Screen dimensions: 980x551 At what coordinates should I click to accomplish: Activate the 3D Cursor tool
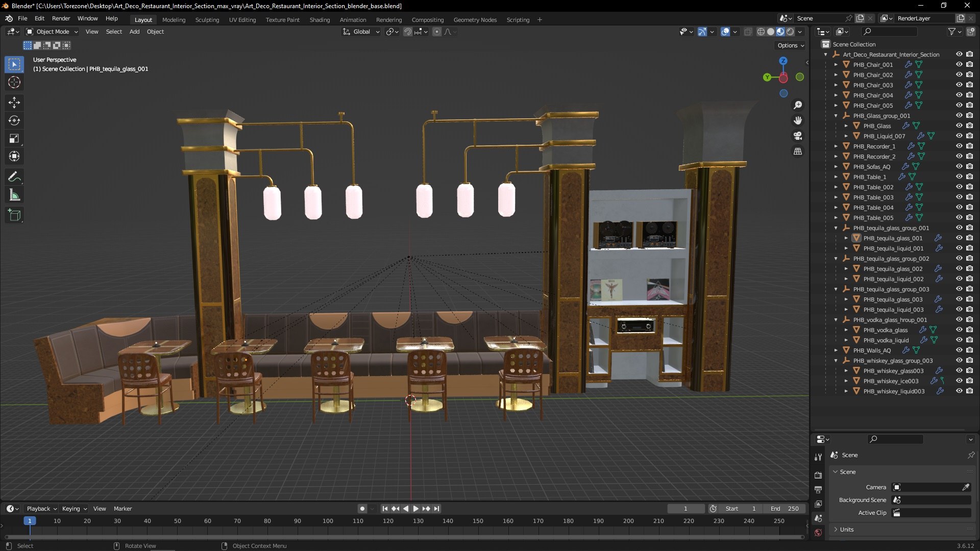click(14, 82)
